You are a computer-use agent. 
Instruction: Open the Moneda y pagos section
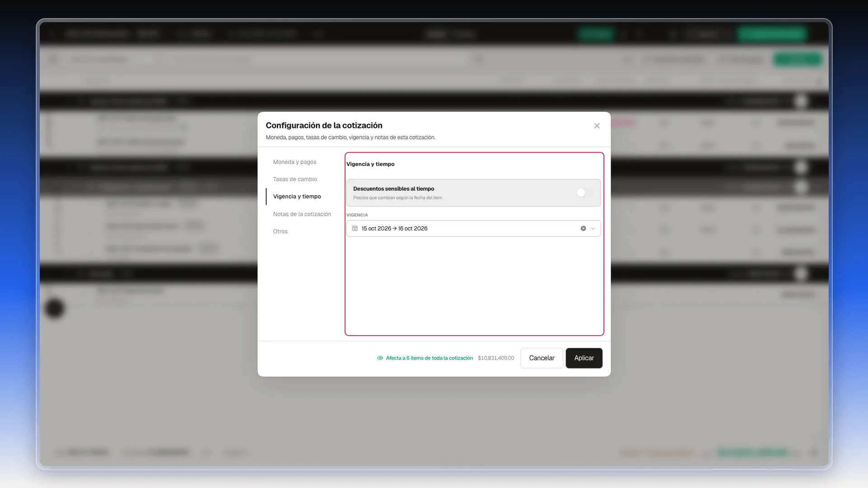(x=295, y=162)
